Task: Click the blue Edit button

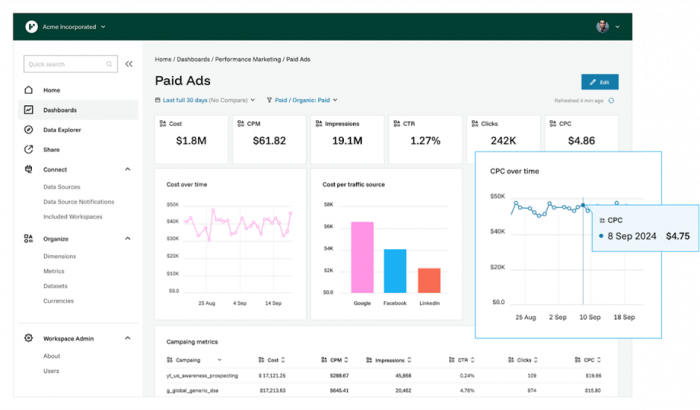Action: (599, 82)
